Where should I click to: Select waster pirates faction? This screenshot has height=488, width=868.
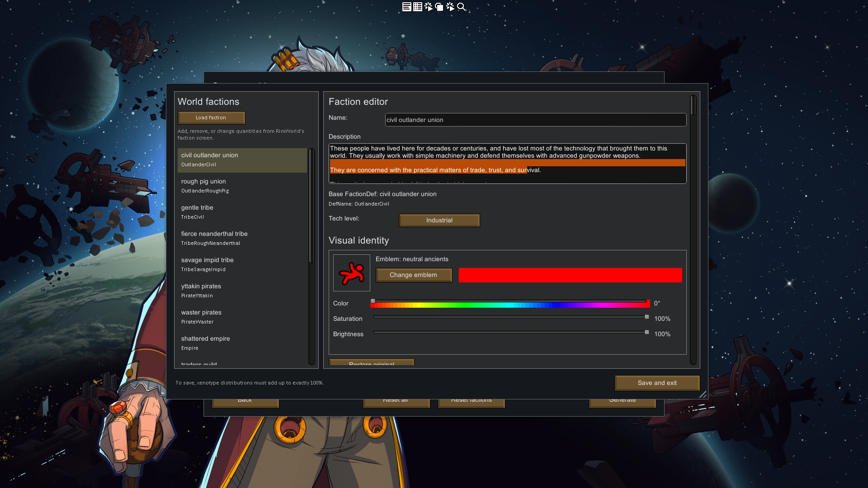[242, 317]
